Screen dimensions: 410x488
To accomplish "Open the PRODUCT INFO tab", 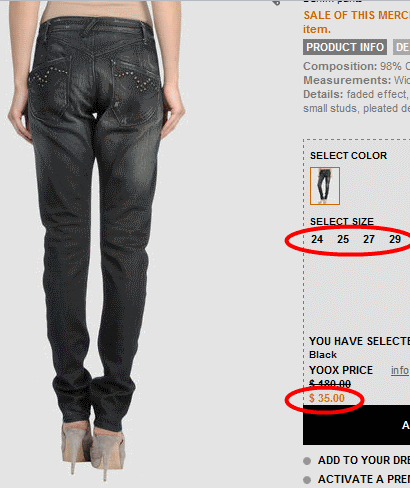I will 345,47.
